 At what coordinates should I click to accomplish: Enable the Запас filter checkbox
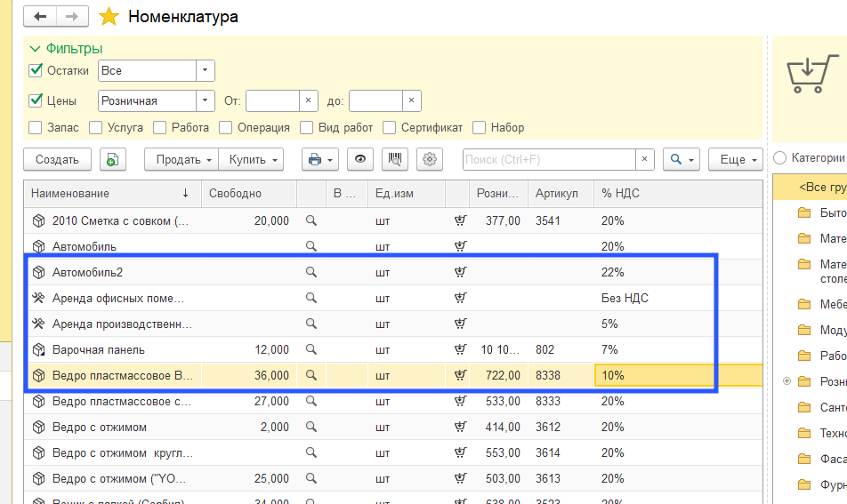click(x=35, y=127)
